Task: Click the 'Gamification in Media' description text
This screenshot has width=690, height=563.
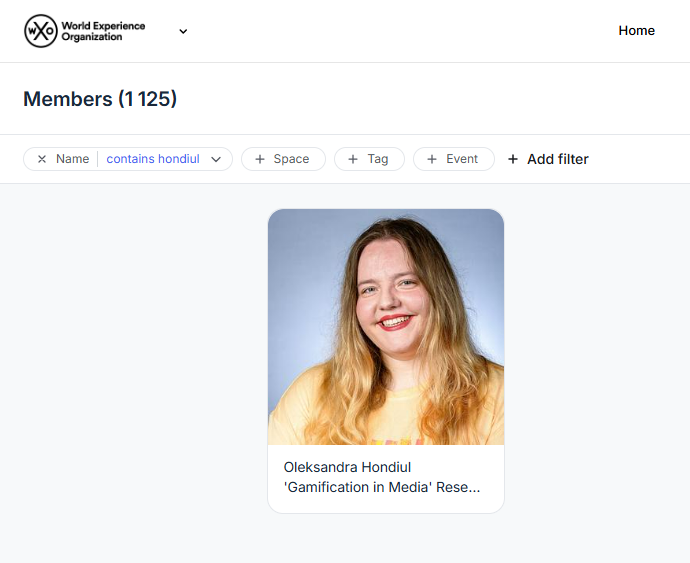Action: coord(382,487)
